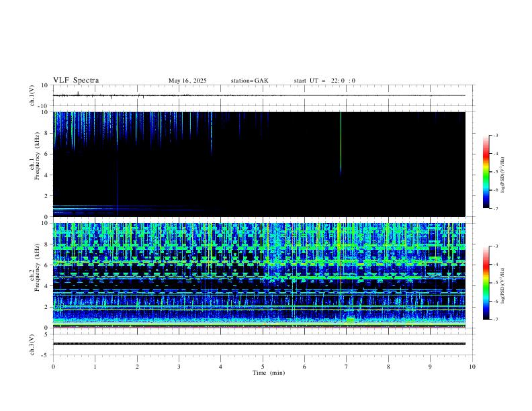The width and height of the screenshot is (532, 411).
Task: Click the date 'May 16, 2025'
Action: [x=187, y=81]
